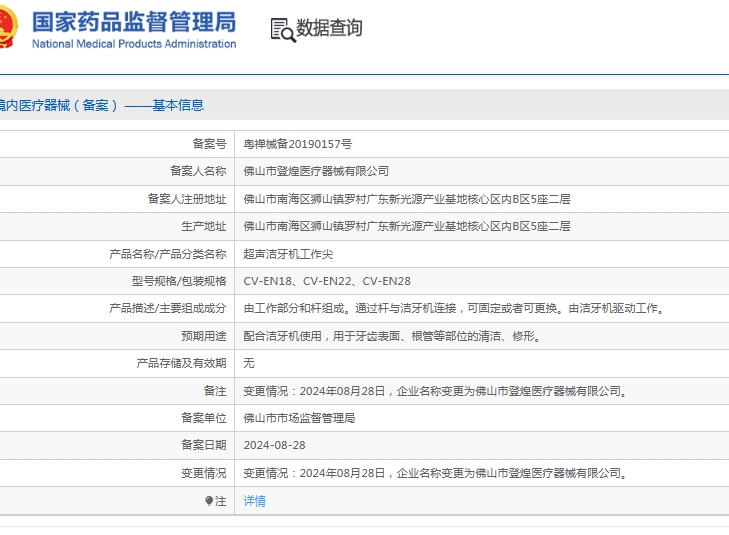Screen dimensions: 729x535
Task: Click the 备注 label
Action: pyautogui.click(x=215, y=391)
